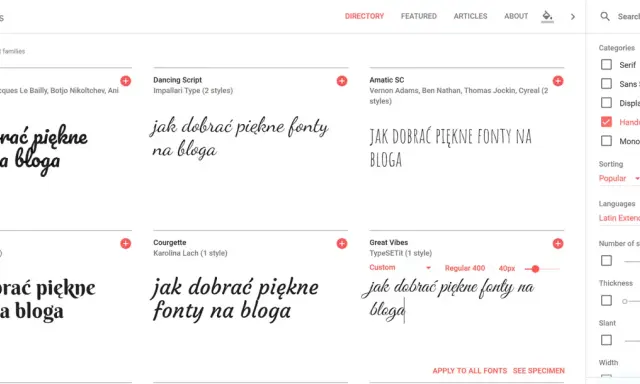Screen dimensions: 640x384
Task: Add Courgette font with plus icon
Action: coord(342,244)
